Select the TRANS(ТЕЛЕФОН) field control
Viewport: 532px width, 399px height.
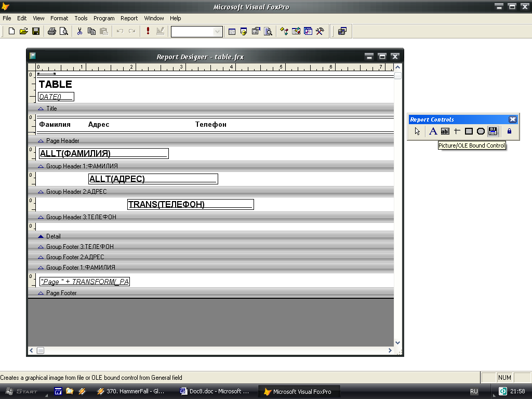[x=191, y=204]
